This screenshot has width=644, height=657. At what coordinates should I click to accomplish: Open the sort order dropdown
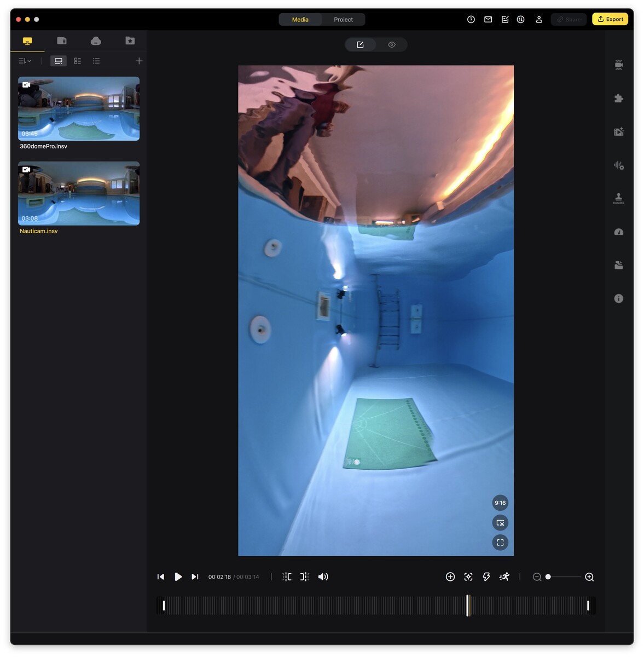tap(24, 61)
